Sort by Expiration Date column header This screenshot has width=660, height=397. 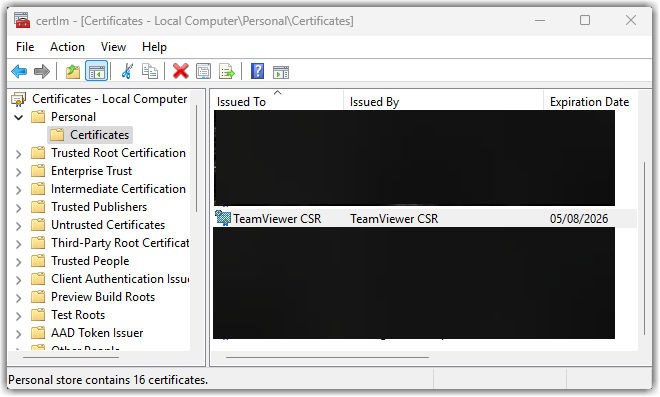pos(589,101)
